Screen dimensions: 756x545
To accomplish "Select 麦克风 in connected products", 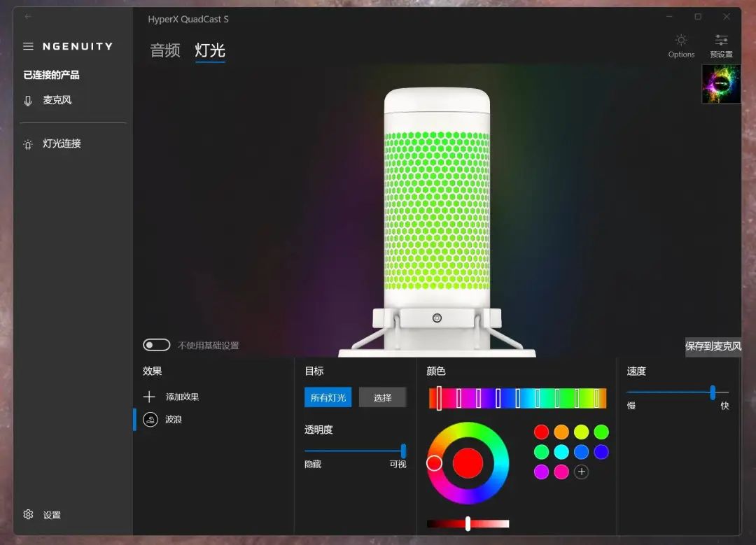I will pos(57,100).
